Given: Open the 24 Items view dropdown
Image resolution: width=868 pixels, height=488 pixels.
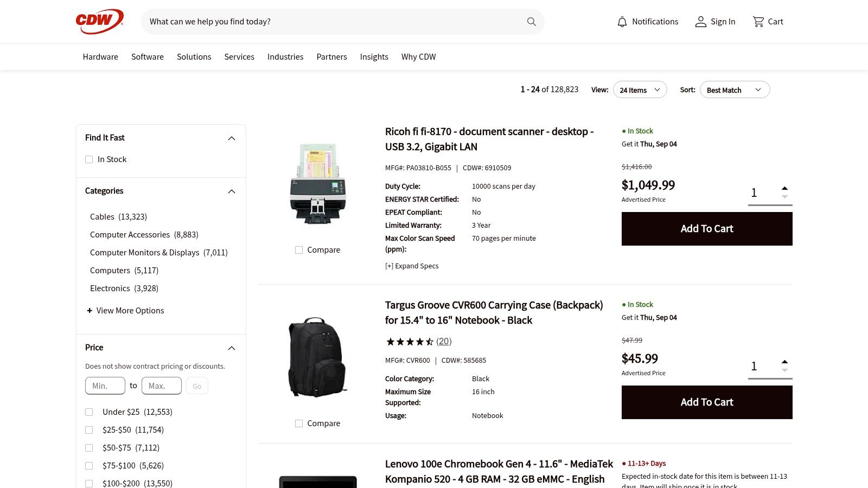Looking at the screenshot, I should click(640, 89).
